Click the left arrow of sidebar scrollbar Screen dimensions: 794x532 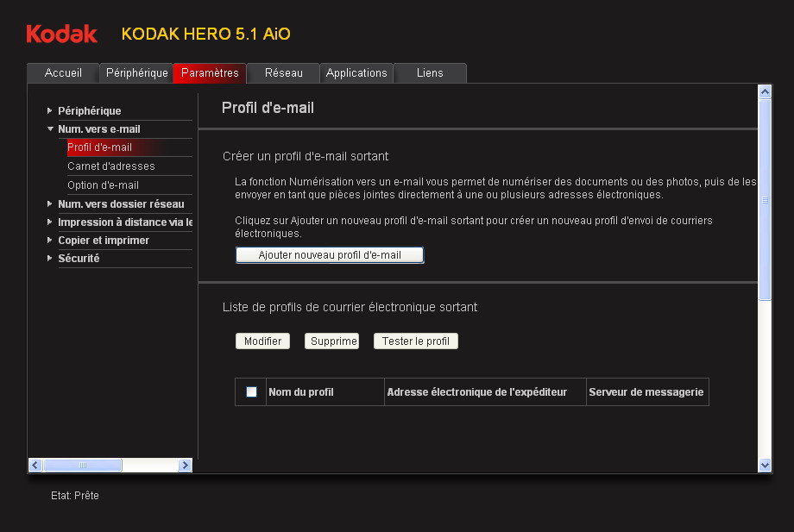[x=35, y=465]
